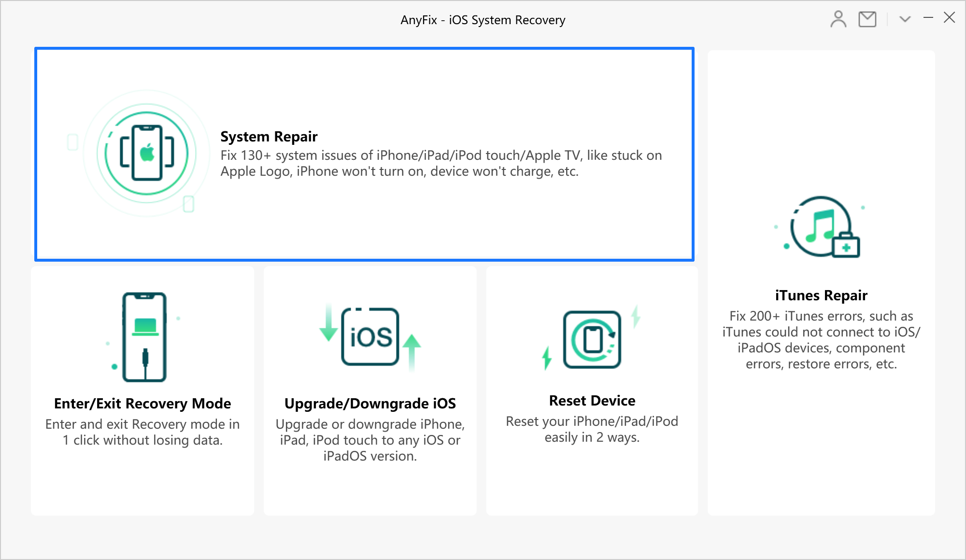Click the iTunes Repair music note icon

[822, 227]
